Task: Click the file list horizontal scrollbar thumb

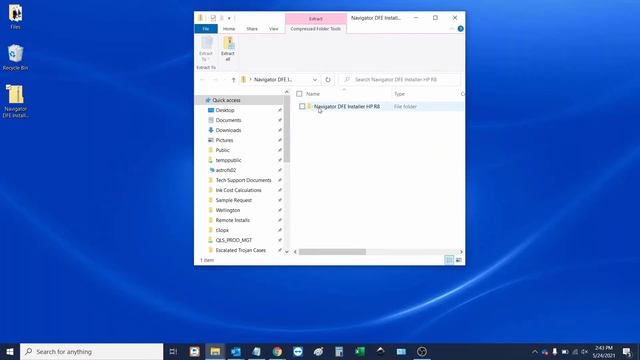Action: pos(332,252)
